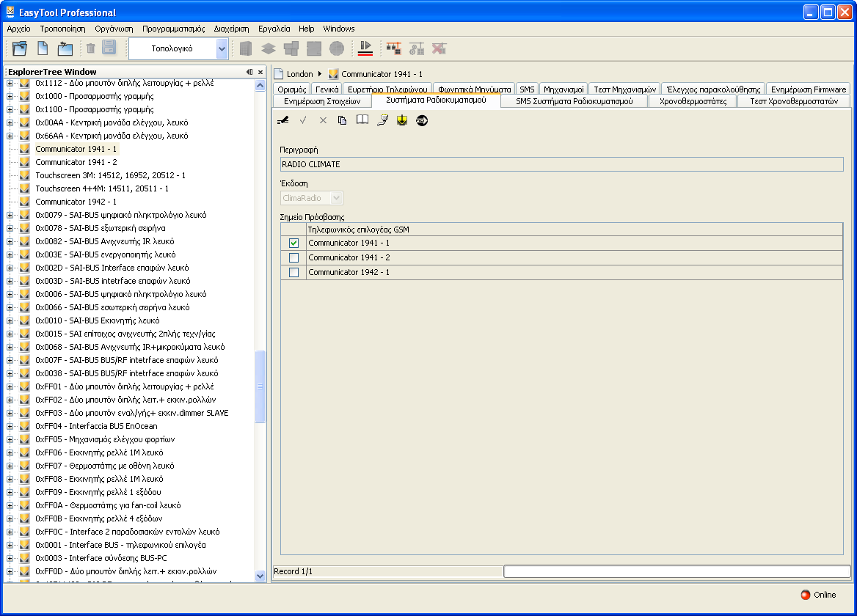Click the building toolbar icon
Image resolution: width=857 pixels, height=616 pixels.
(x=245, y=48)
